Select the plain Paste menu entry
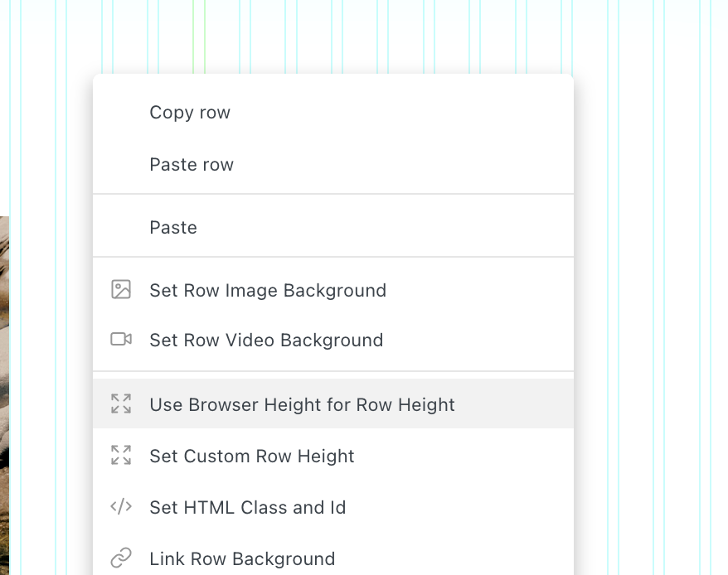The image size is (728, 575). (333, 227)
